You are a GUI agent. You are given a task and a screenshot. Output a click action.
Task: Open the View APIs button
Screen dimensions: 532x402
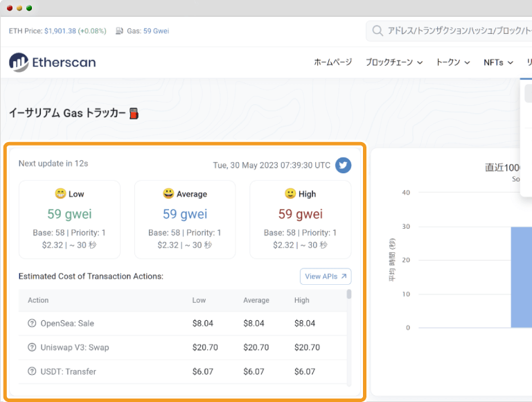coord(326,277)
